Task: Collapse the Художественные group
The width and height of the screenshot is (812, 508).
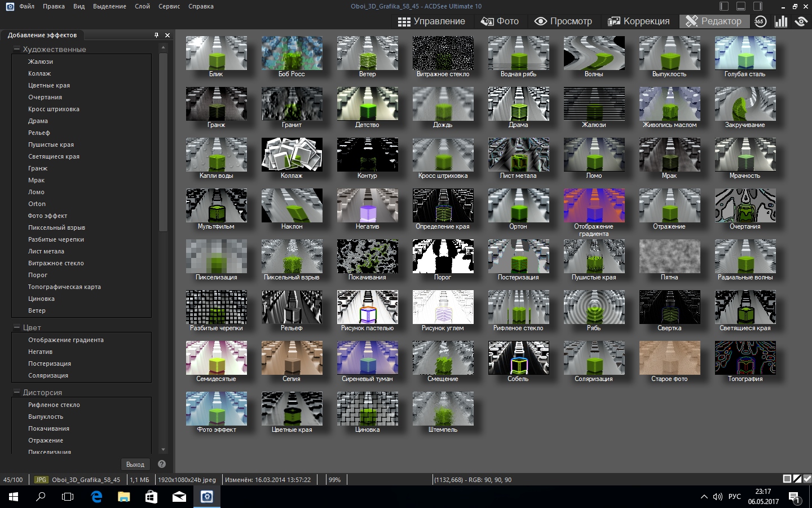Action: point(17,49)
